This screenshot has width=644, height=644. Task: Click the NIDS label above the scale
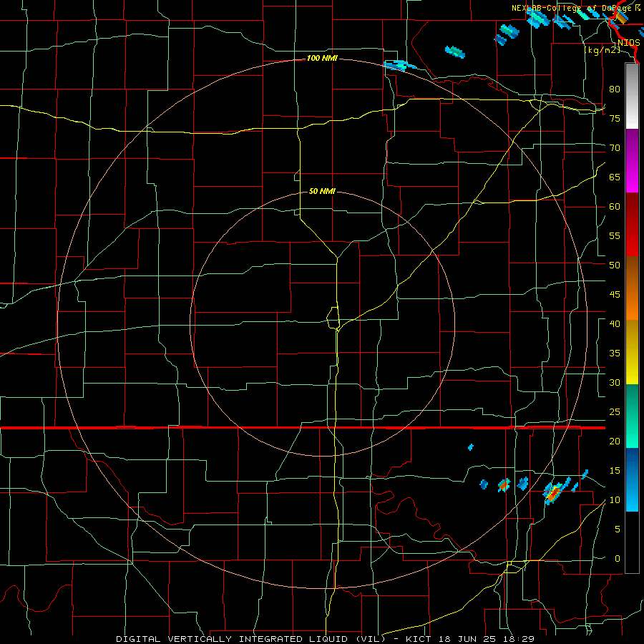pyautogui.click(x=628, y=43)
